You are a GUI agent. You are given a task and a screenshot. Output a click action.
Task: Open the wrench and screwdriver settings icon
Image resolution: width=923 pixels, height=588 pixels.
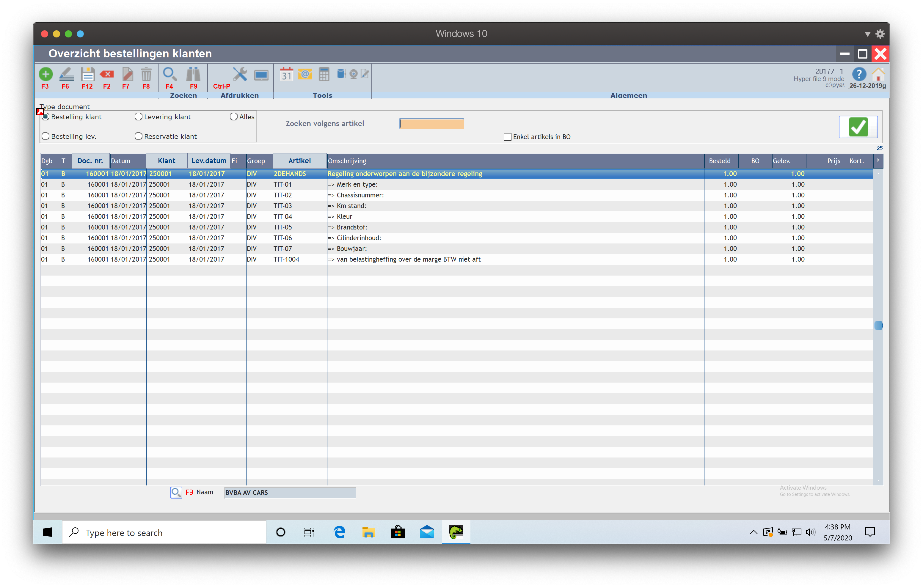point(240,74)
